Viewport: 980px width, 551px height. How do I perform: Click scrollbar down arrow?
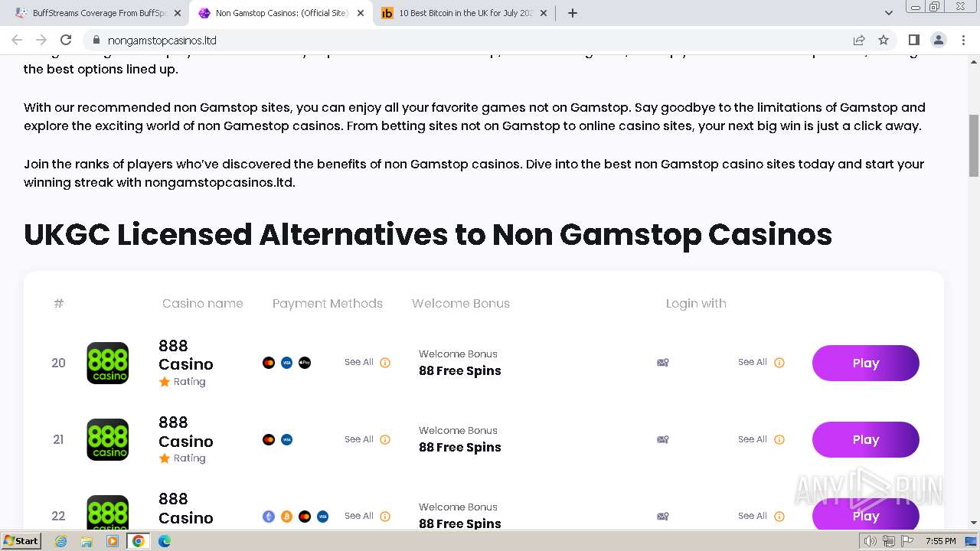[x=974, y=523]
